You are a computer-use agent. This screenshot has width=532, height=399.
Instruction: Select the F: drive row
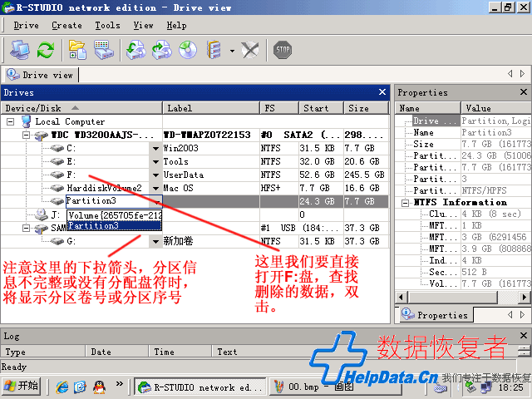(195, 175)
